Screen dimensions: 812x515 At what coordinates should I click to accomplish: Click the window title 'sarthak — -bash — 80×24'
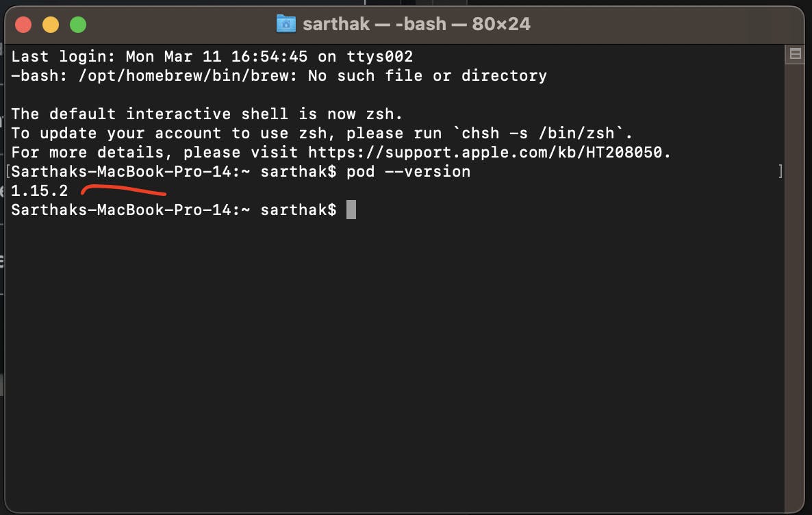[x=416, y=24]
